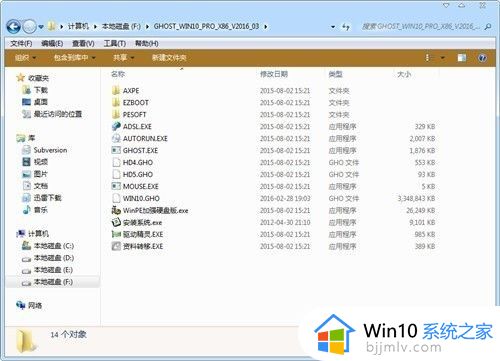Screen dimensions: 500x361
Task: Open 本地磁盘 (E:) in the sidebar
Action: click(53, 270)
